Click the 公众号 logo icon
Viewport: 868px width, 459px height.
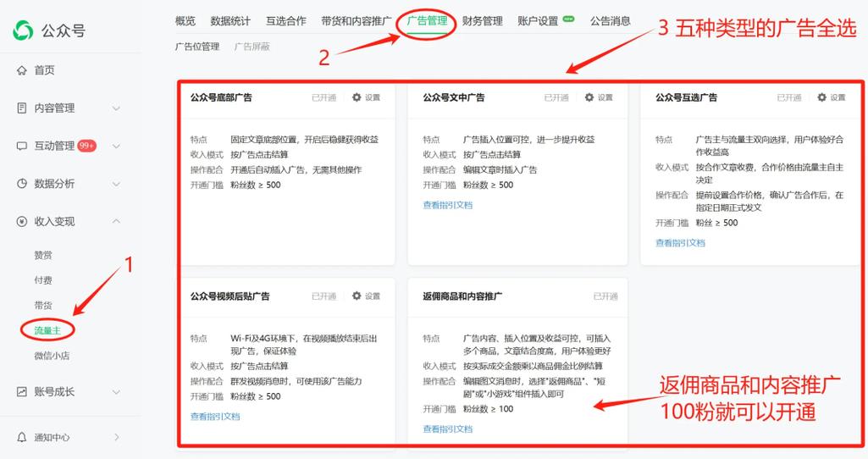(23, 30)
